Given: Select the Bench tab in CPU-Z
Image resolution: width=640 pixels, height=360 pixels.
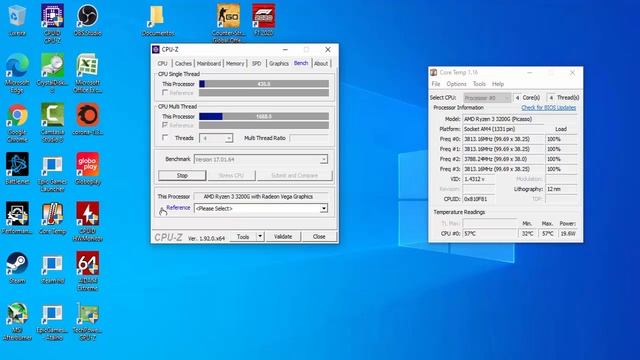Looking at the screenshot, I should [x=301, y=63].
